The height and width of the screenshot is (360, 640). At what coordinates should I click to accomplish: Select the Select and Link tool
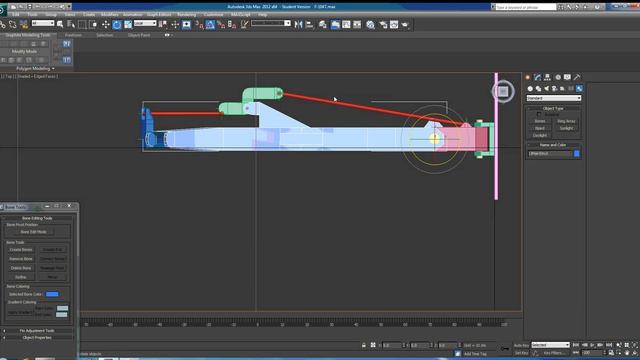(2, 24)
